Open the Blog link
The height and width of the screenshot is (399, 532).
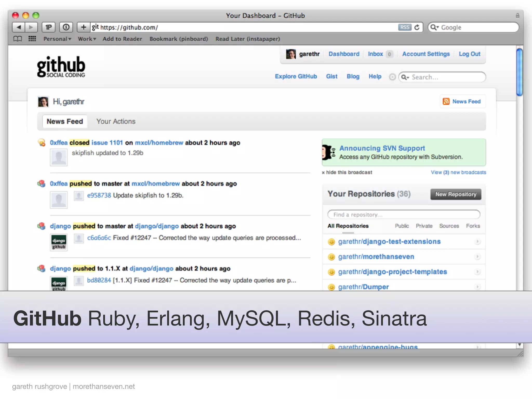coord(353,76)
